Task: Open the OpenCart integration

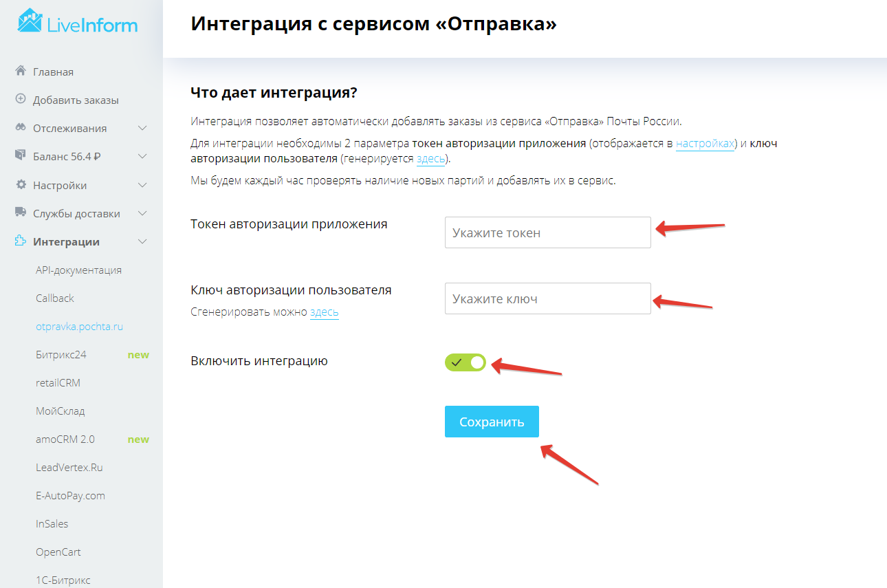Action: 58,552
